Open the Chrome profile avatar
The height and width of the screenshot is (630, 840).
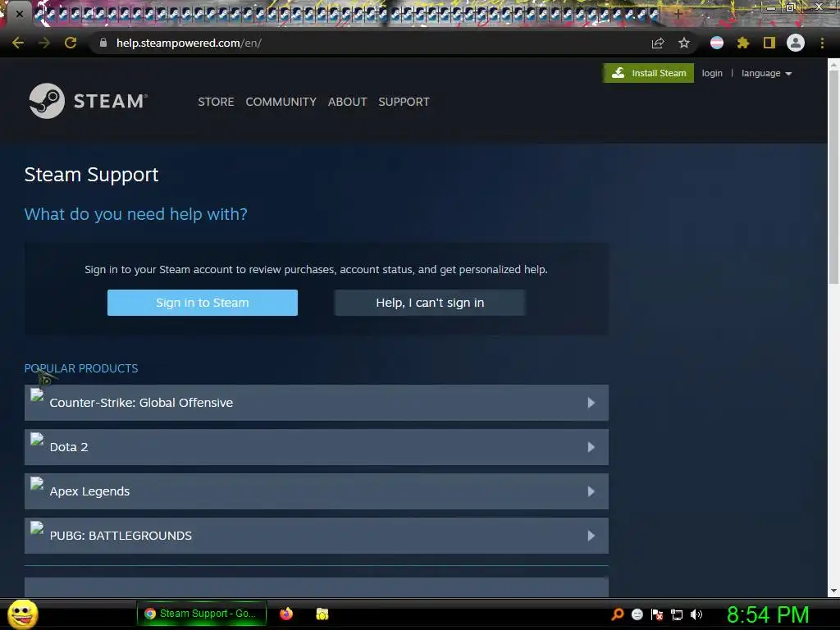pyautogui.click(x=796, y=43)
